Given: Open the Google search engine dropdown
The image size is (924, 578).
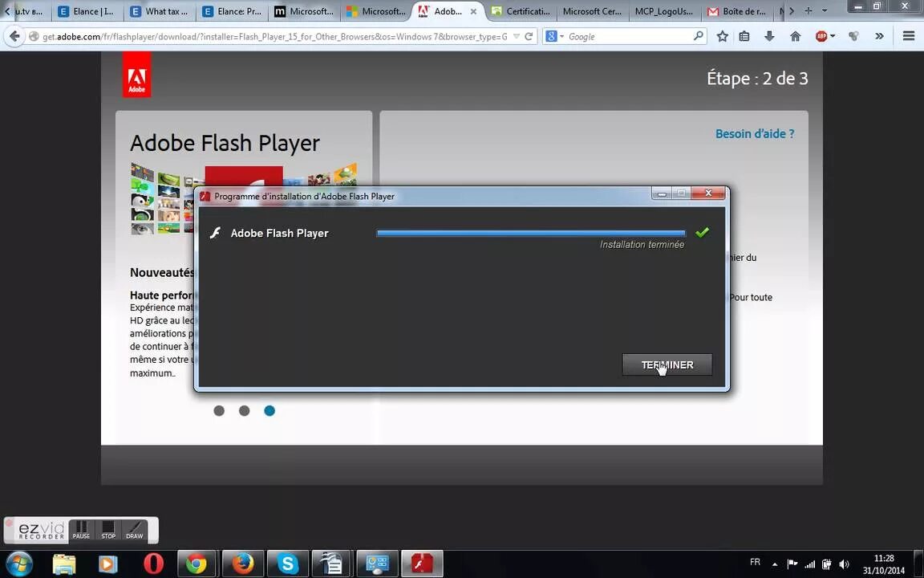Looking at the screenshot, I should [554, 37].
